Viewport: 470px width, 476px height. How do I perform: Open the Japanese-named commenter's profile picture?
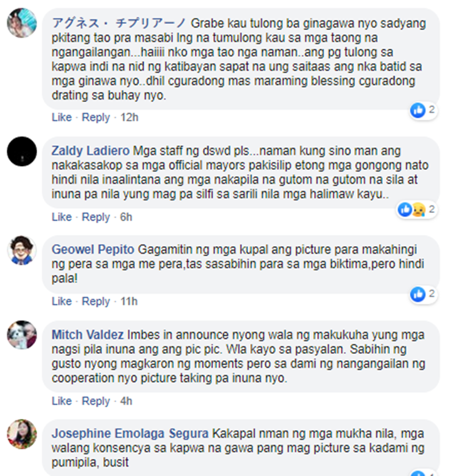point(22,23)
